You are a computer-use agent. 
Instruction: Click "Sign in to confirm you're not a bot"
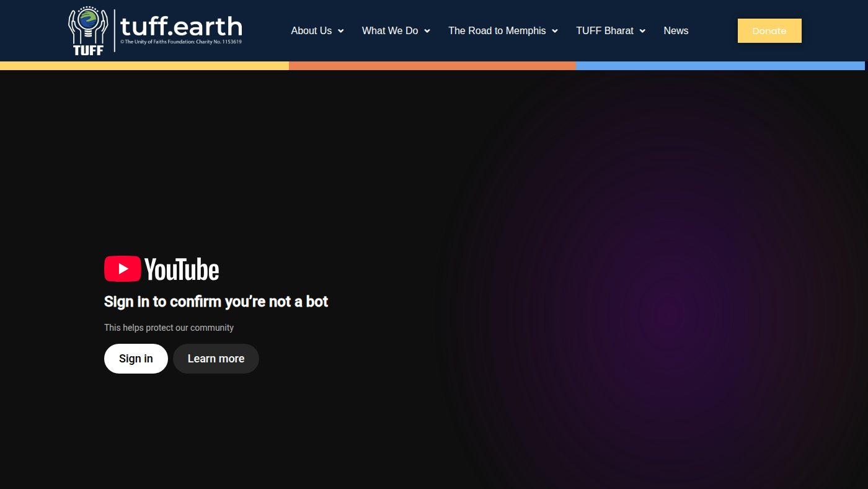(x=216, y=302)
